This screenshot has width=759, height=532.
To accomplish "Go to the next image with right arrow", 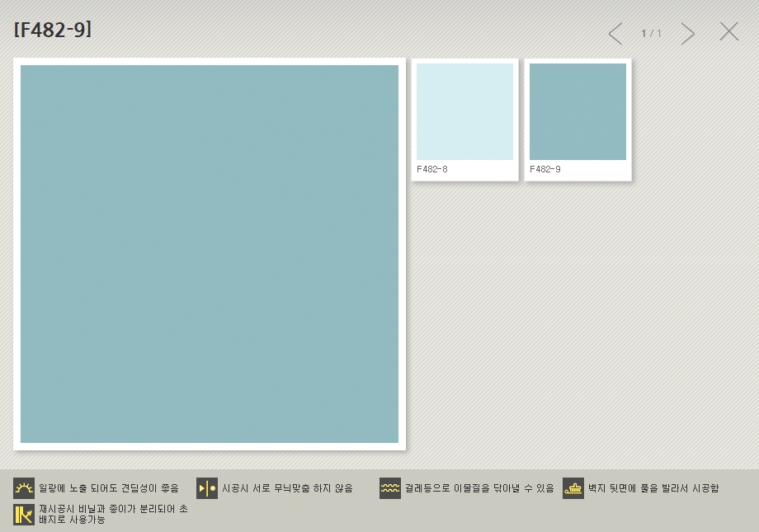I will (x=687, y=34).
